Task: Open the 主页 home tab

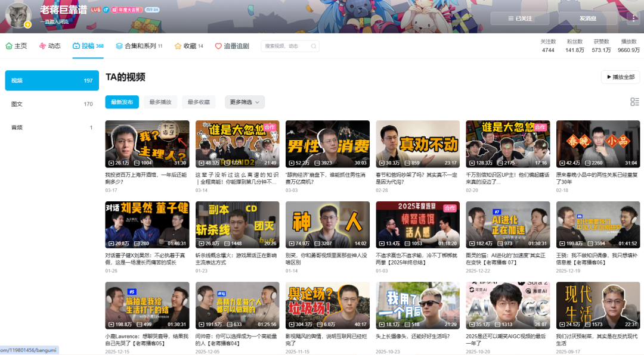Action: pos(16,46)
